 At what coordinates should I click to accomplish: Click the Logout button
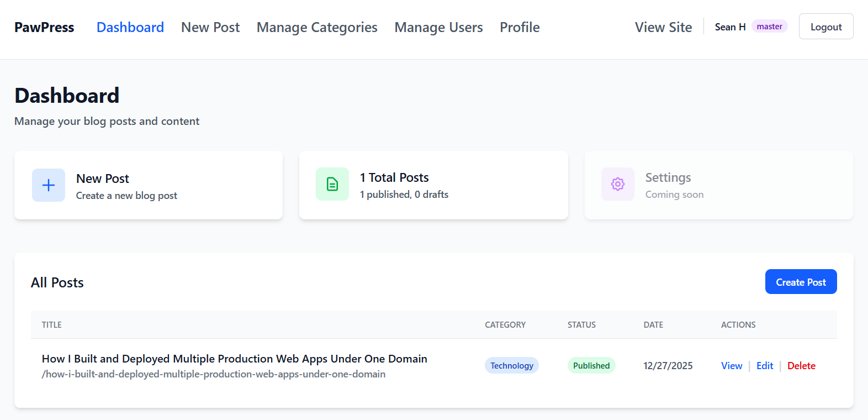826,27
